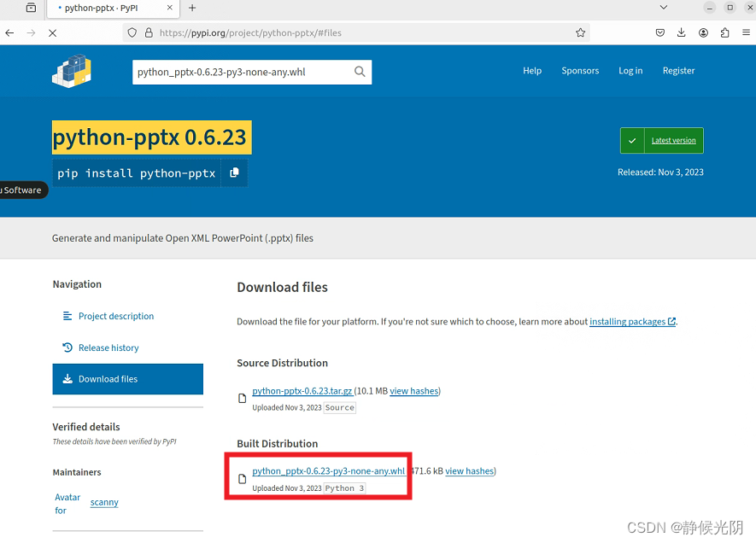Click the Verified details heading
Viewport: 756px width, 543px height.
pos(85,427)
